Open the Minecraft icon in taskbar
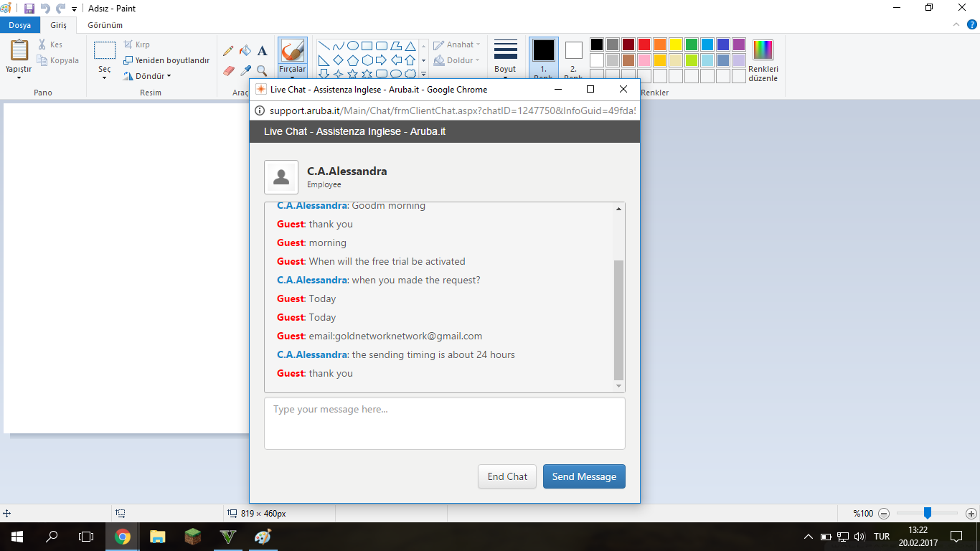The image size is (980, 551). point(193,537)
